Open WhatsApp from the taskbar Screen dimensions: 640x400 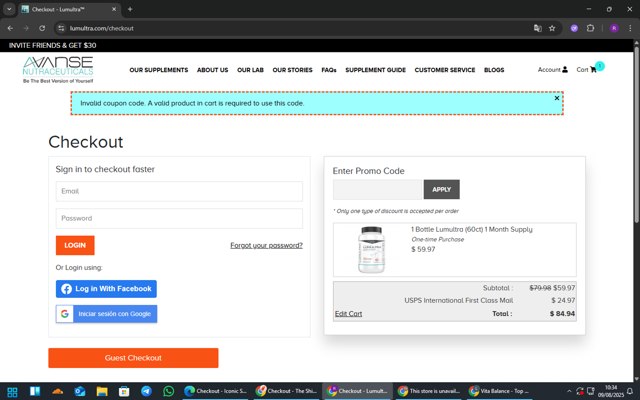pyautogui.click(x=168, y=391)
